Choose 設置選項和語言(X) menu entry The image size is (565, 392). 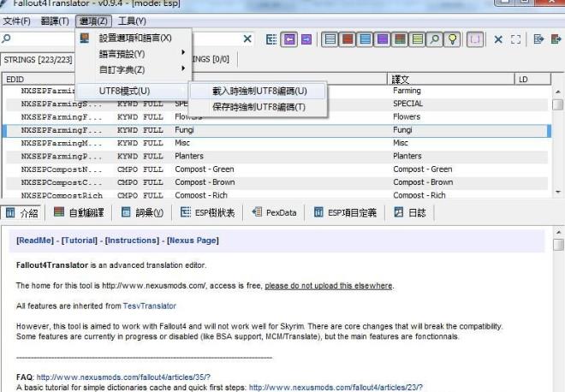pos(134,38)
